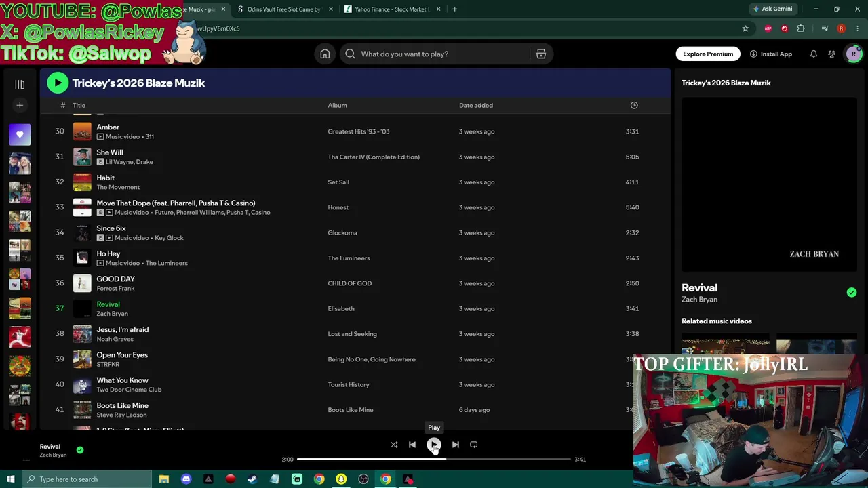This screenshot has width=868, height=488.
Task: Skip to previous track
Action: coord(412,445)
